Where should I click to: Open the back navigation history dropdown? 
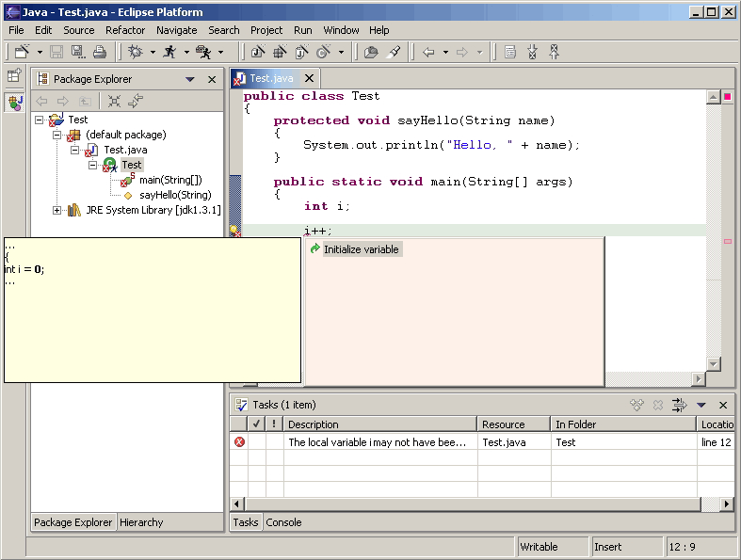coord(445,53)
